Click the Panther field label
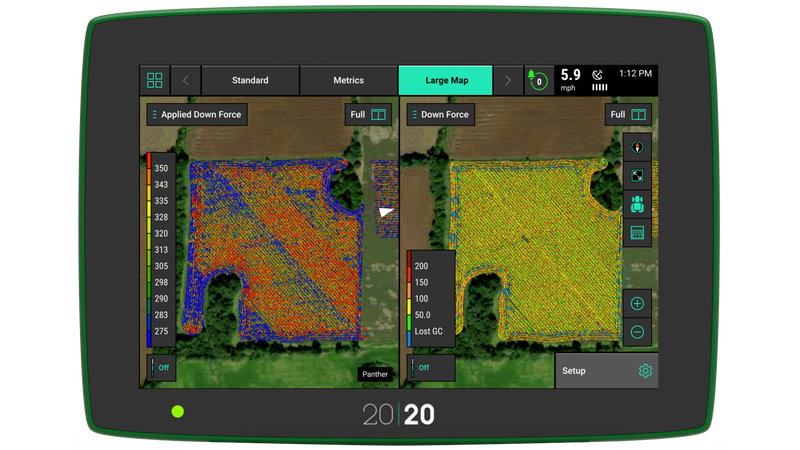 pyautogui.click(x=375, y=374)
